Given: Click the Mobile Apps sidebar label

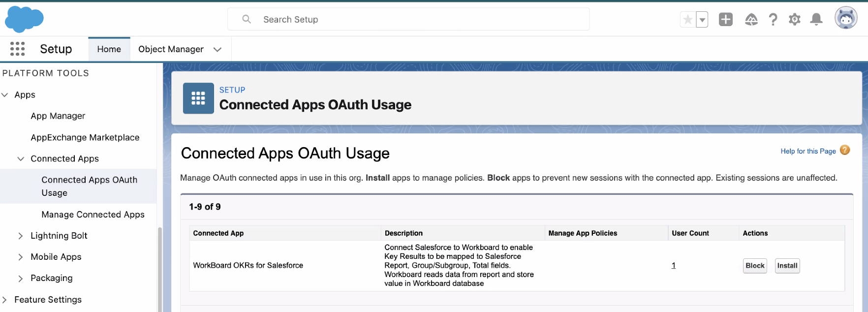Looking at the screenshot, I should pyautogui.click(x=56, y=257).
